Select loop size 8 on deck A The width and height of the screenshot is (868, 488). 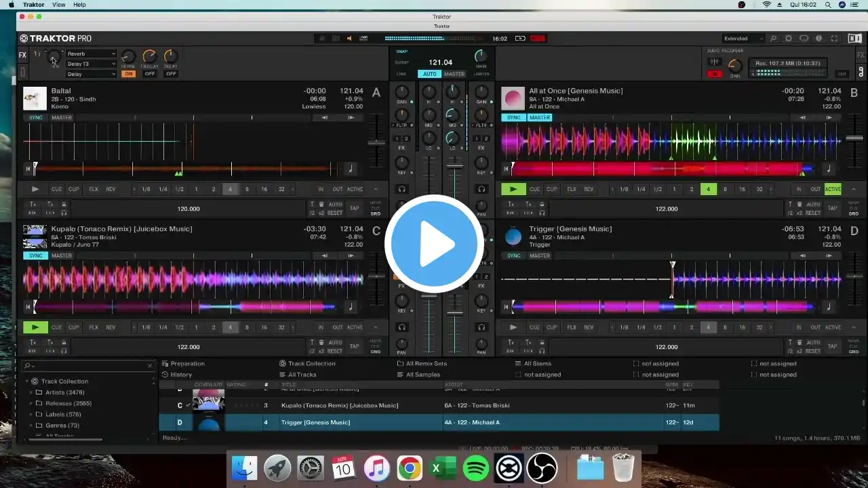click(247, 189)
